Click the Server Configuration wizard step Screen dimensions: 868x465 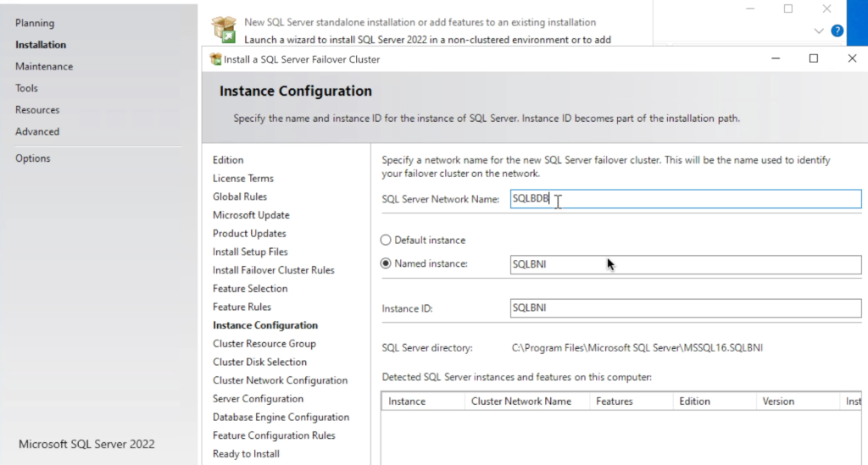pyautogui.click(x=258, y=398)
